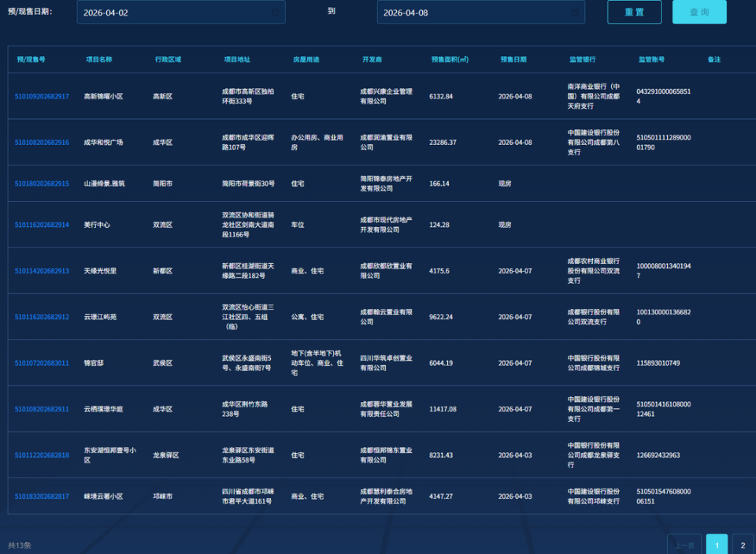Image resolution: width=756 pixels, height=554 pixels.
Task: Click district cell 武侯区
Action: (x=162, y=363)
